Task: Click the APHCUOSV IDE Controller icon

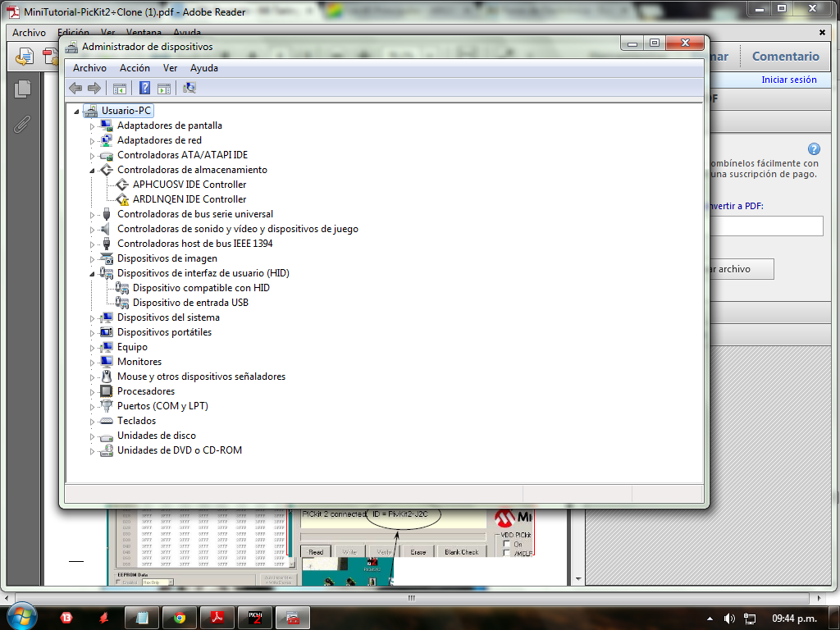Action: (123, 185)
